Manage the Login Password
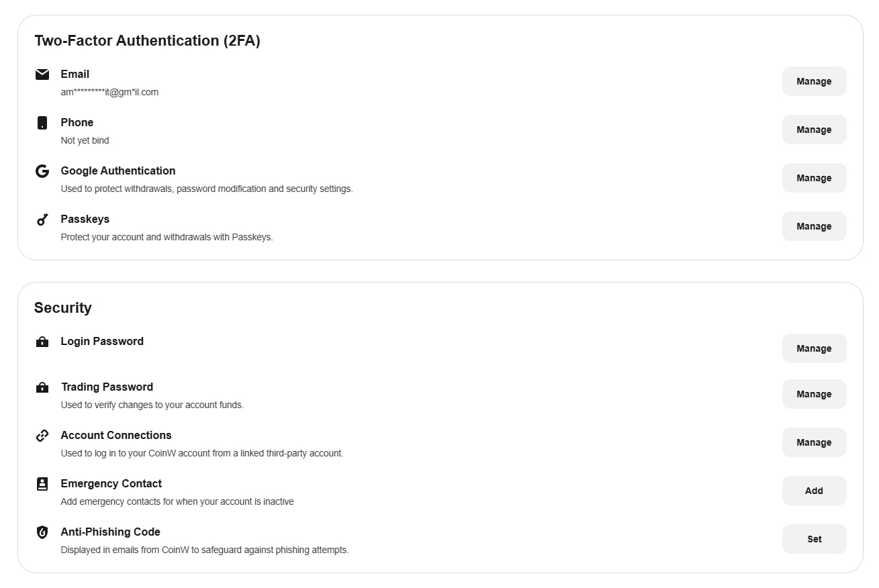The width and height of the screenshot is (879, 588). (x=814, y=348)
